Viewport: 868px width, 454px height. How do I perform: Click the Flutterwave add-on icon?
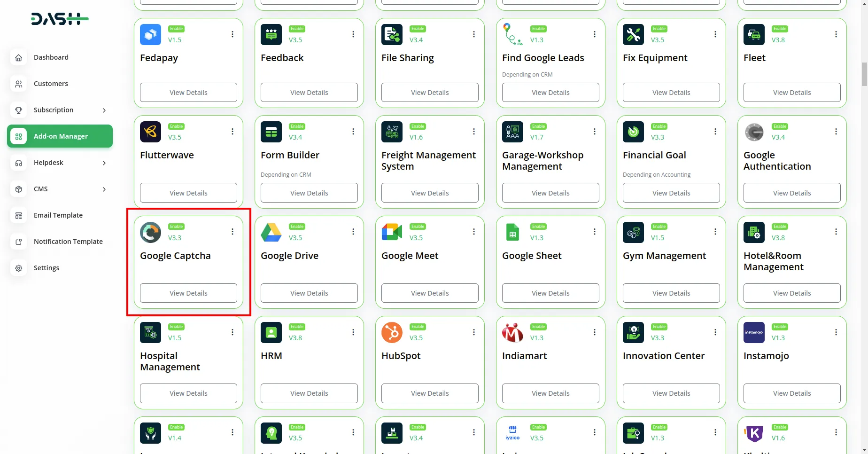pyautogui.click(x=150, y=132)
